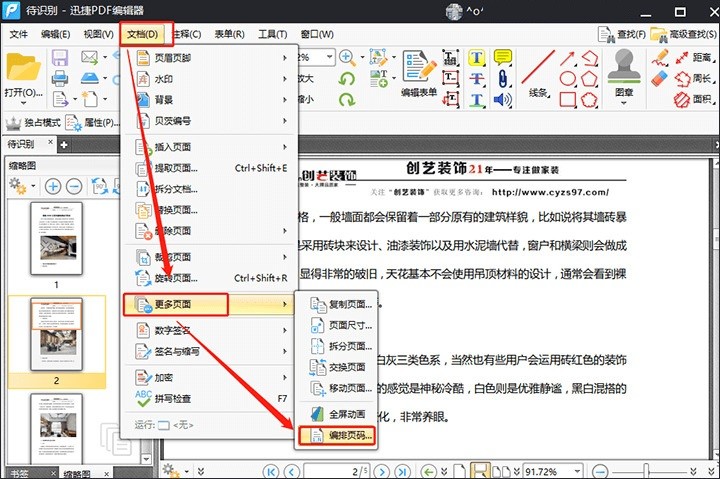
Task: Go to first page button
Action: point(271,472)
